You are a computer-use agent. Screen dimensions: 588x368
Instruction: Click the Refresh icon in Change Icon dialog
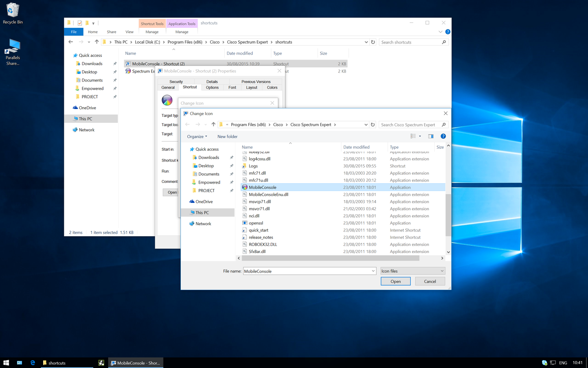(373, 125)
